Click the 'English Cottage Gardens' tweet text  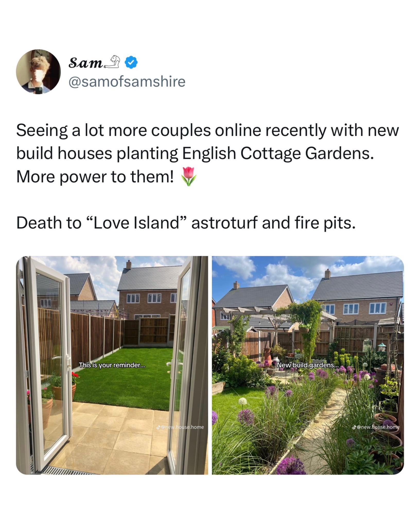(x=278, y=153)
